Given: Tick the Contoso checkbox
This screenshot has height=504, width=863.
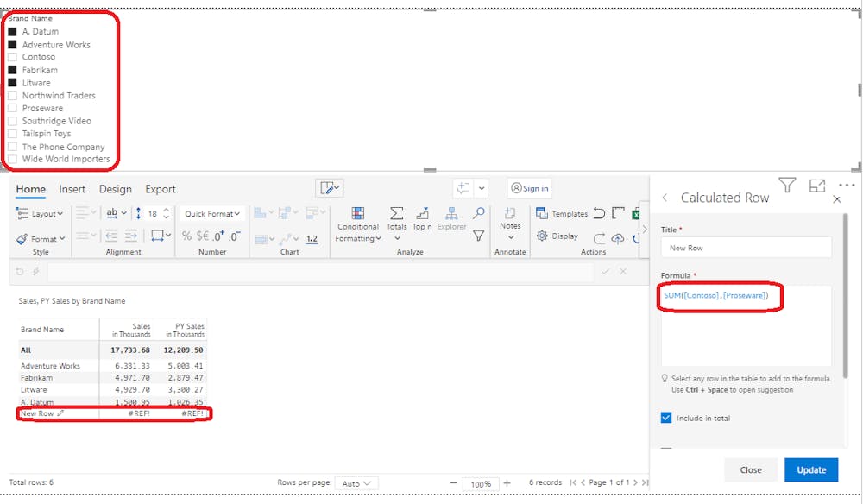Looking at the screenshot, I should pyautogui.click(x=12, y=57).
